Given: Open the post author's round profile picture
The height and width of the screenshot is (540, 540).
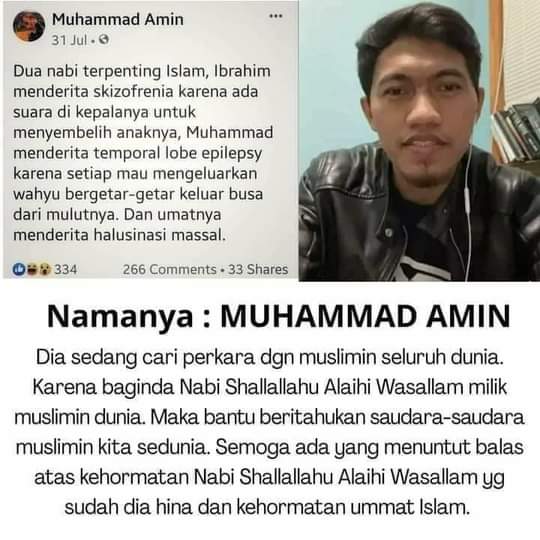Looking at the screenshot, I should [x=29, y=27].
